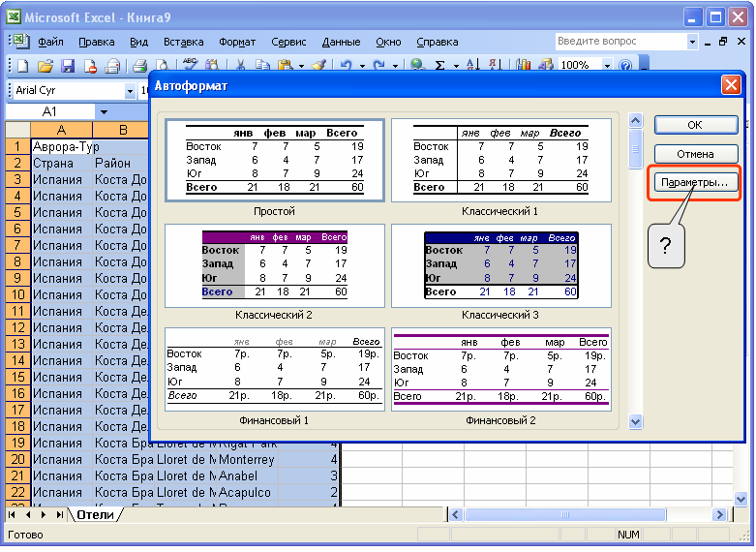Click the Параметры... button
This screenshot has width=756, height=552.
coord(695,182)
